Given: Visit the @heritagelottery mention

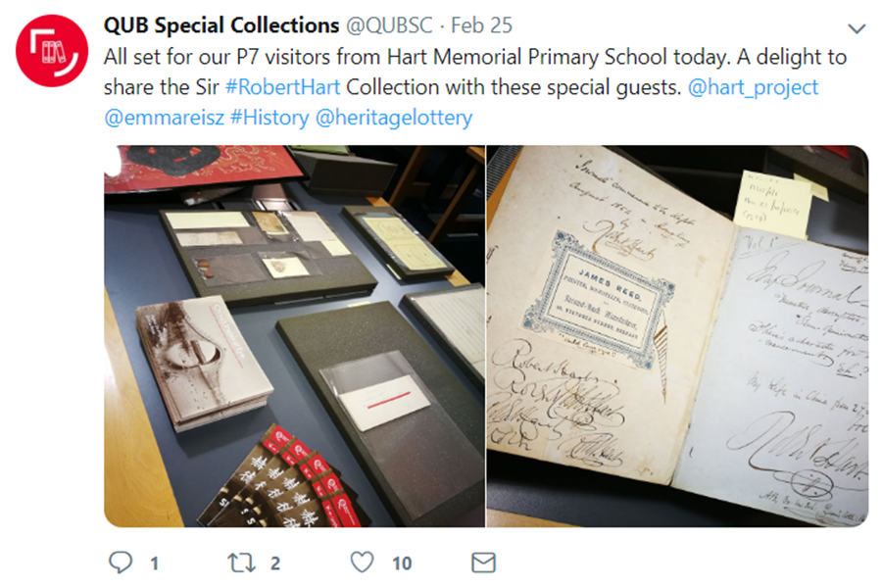Looking at the screenshot, I should (394, 118).
